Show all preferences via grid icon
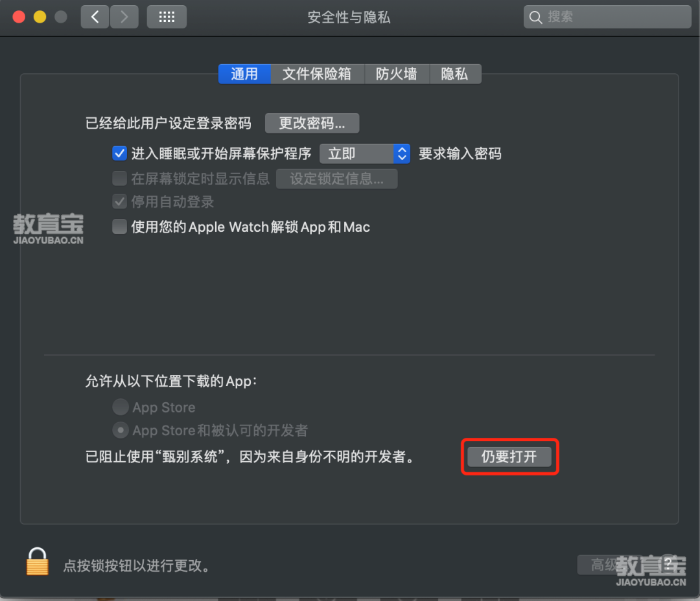 167,17
